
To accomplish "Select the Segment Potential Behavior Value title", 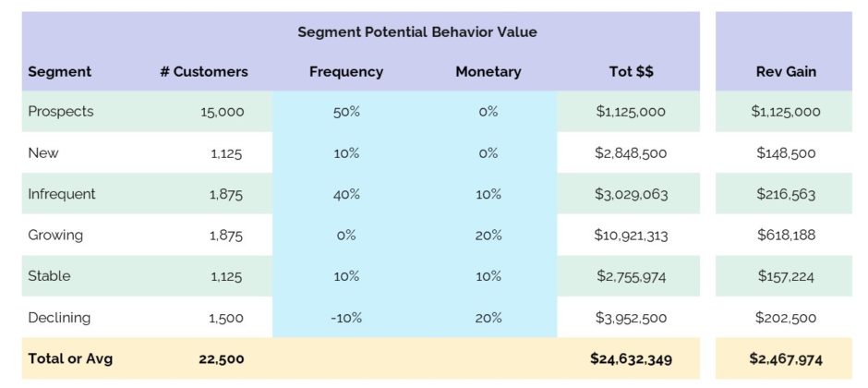I will (x=417, y=32).
